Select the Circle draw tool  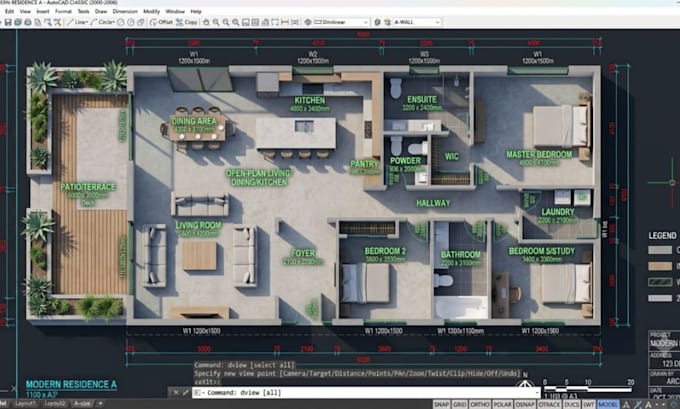point(102,22)
